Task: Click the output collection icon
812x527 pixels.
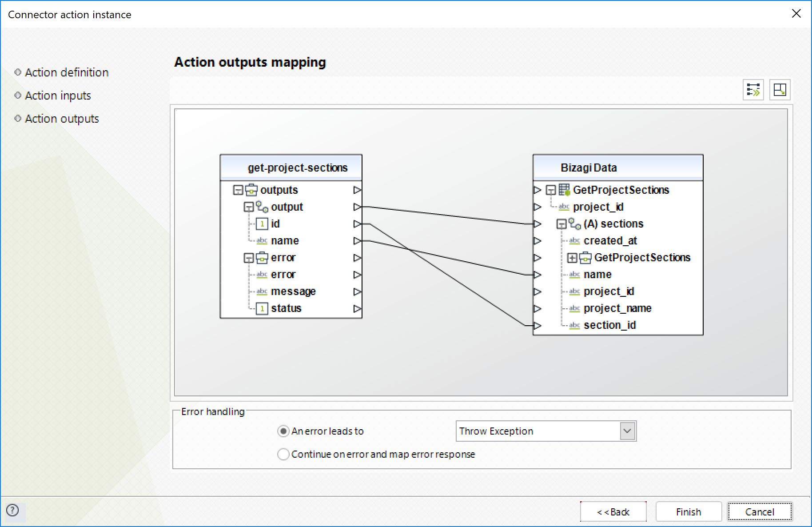Action: (262, 207)
